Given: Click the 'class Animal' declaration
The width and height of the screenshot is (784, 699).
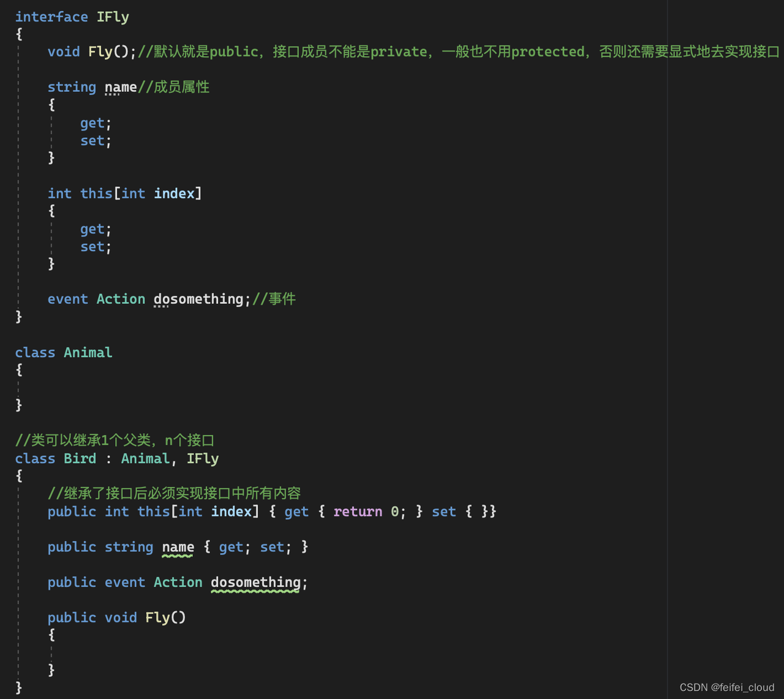Looking at the screenshot, I should [64, 353].
